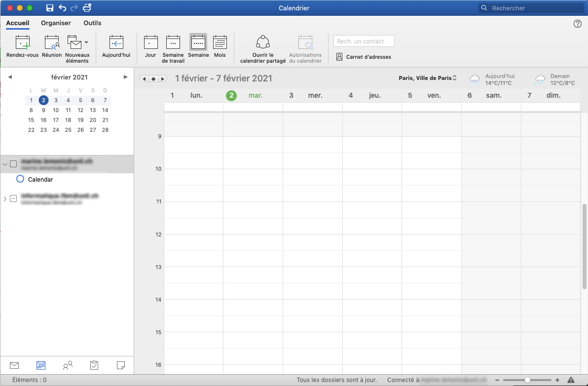This screenshot has width=588, height=386.
Task: Open the Contacts (people) view
Action: point(68,365)
